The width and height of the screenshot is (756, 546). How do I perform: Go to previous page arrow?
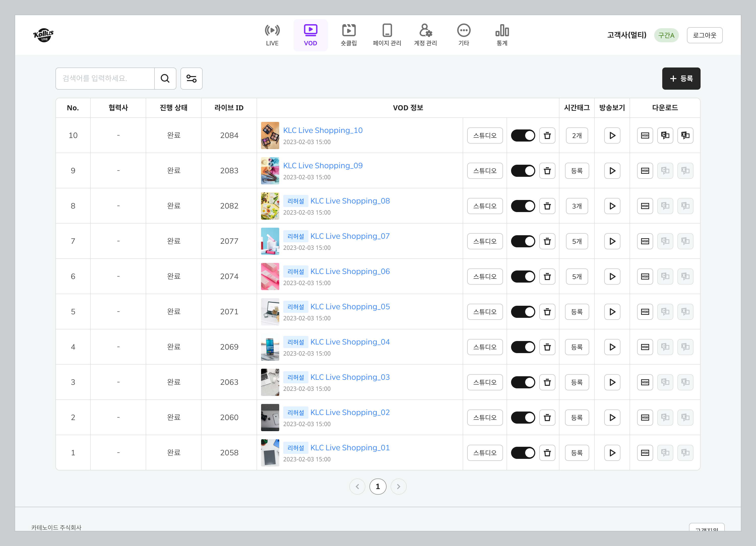[x=357, y=487]
